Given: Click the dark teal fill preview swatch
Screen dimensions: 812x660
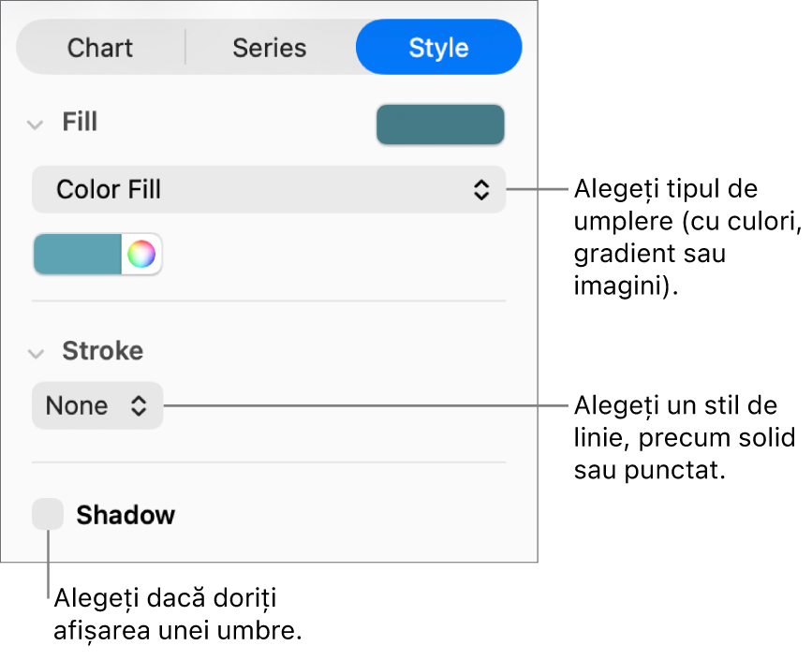Looking at the screenshot, I should pyautogui.click(x=440, y=125).
